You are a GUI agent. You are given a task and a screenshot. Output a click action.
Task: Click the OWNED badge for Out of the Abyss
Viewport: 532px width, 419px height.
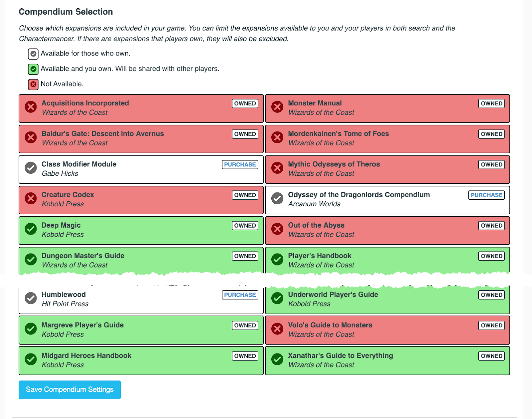(491, 226)
